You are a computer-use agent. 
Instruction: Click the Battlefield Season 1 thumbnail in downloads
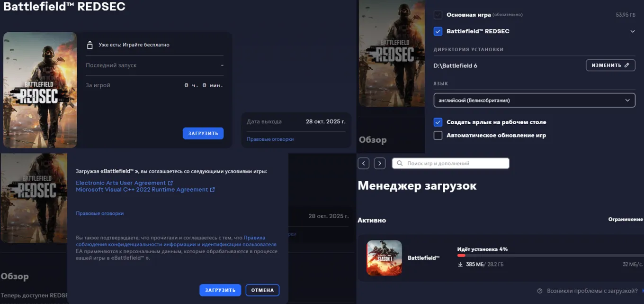(384, 258)
